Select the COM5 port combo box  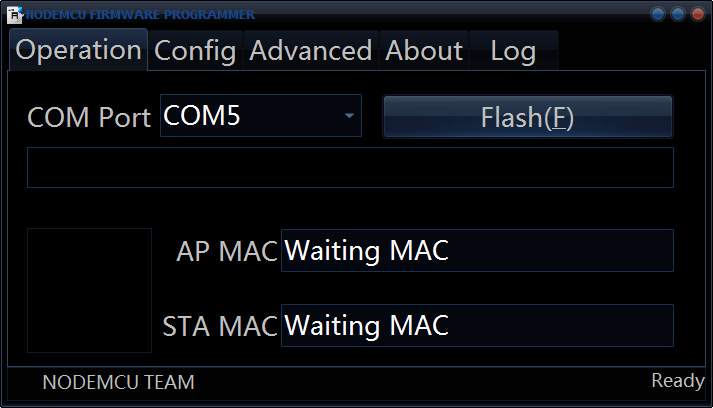click(x=250, y=117)
